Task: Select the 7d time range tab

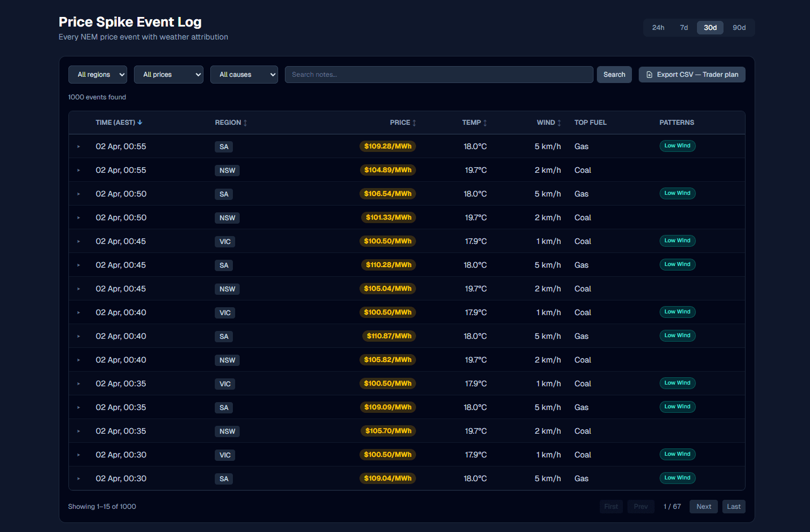Action: pyautogui.click(x=684, y=28)
